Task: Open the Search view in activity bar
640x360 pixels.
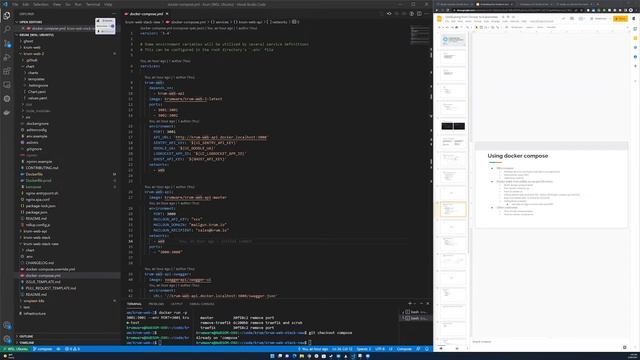Action: click(7, 29)
